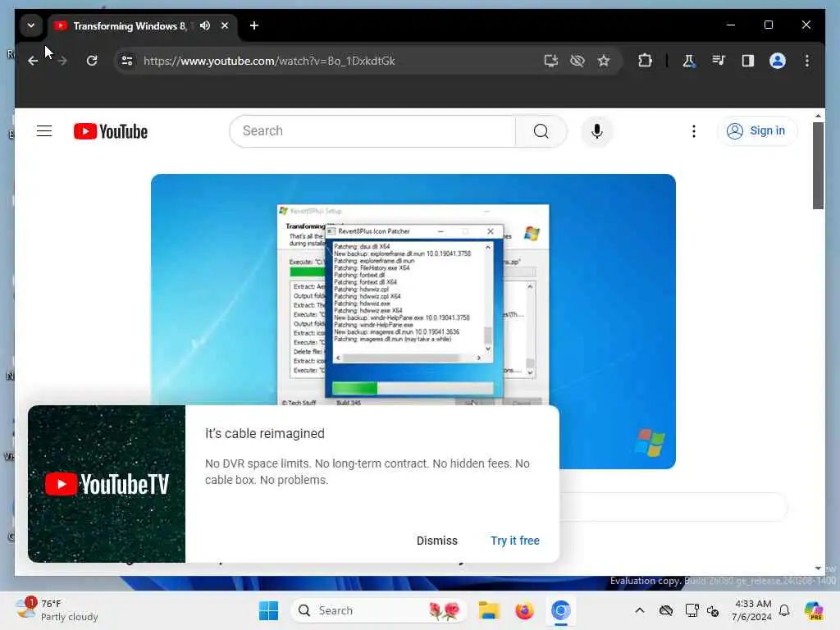Screen dimensions: 840x630
Task: Open the tab search dropdown arrow
Action: click(x=31, y=25)
